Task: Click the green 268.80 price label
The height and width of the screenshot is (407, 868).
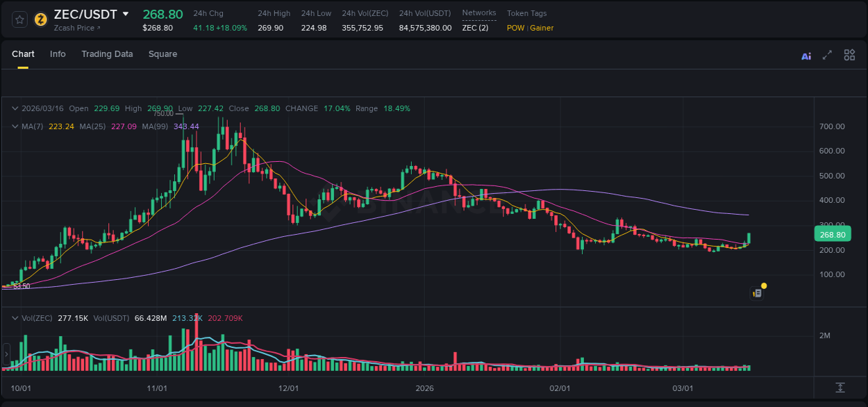Action: click(x=832, y=234)
